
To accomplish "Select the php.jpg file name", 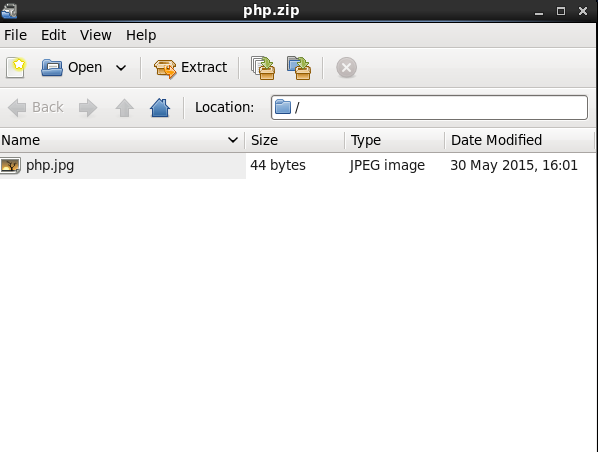I will pos(50,166).
